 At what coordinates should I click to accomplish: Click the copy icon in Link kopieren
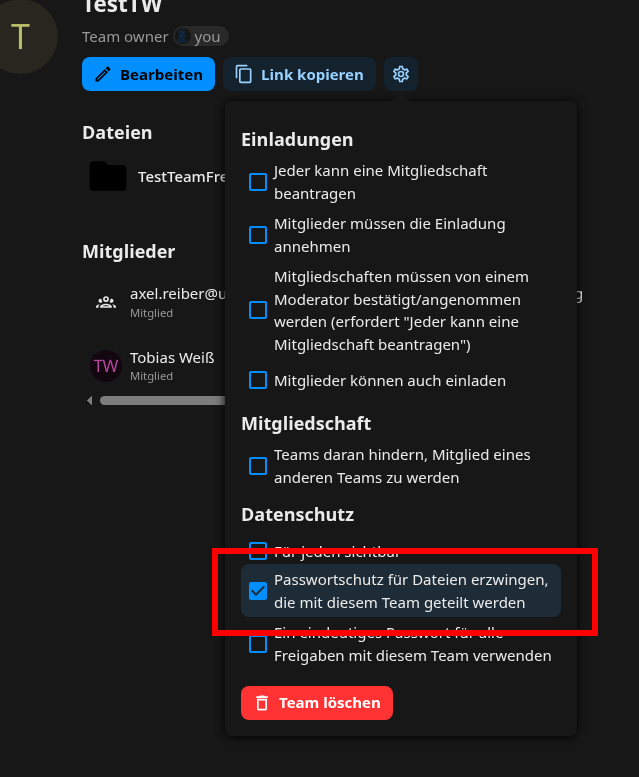pos(243,75)
